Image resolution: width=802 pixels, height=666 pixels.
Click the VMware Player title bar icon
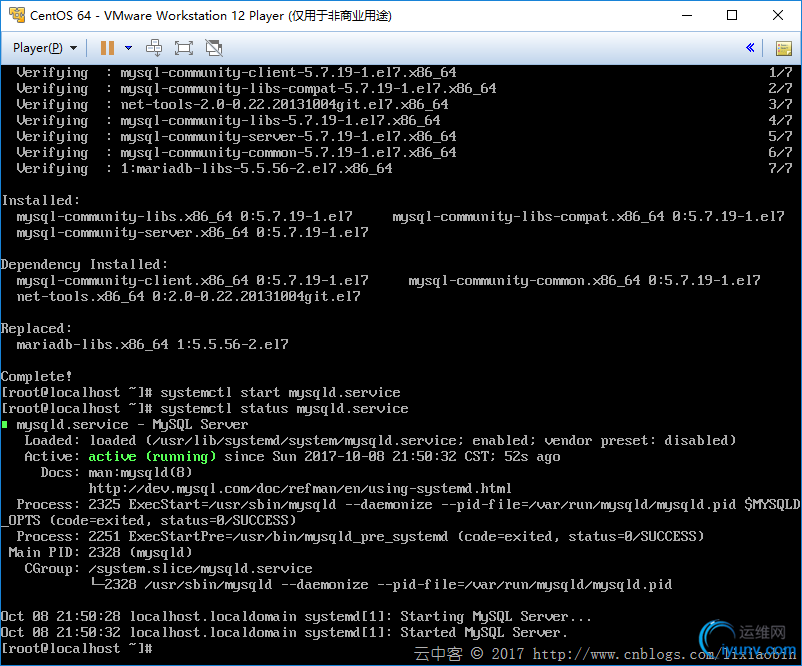(x=16, y=15)
